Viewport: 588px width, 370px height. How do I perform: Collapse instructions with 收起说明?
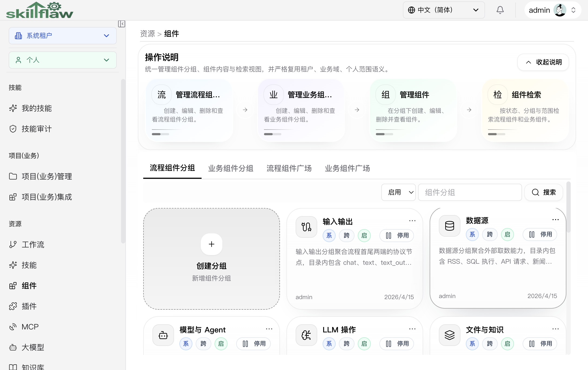tap(543, 62)
